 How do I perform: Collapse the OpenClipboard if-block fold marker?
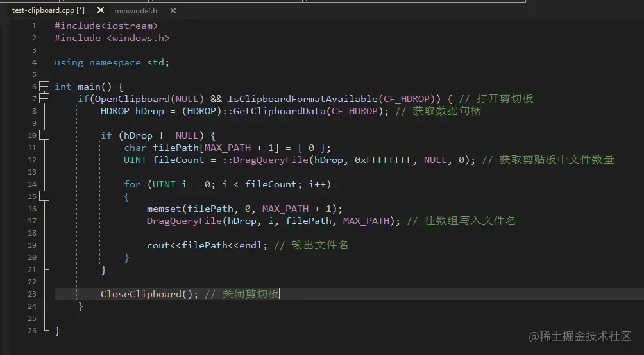44,99
